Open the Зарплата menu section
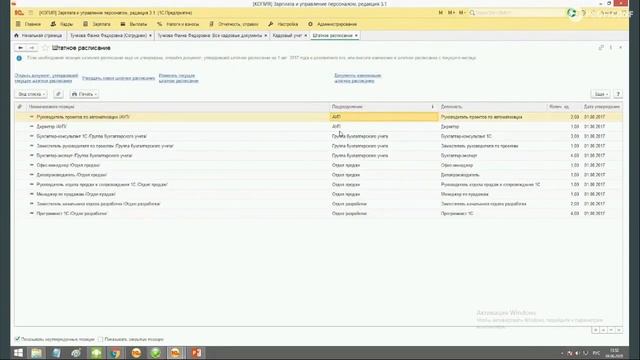This screenshot has width=640, height=360. coord(97,24)
